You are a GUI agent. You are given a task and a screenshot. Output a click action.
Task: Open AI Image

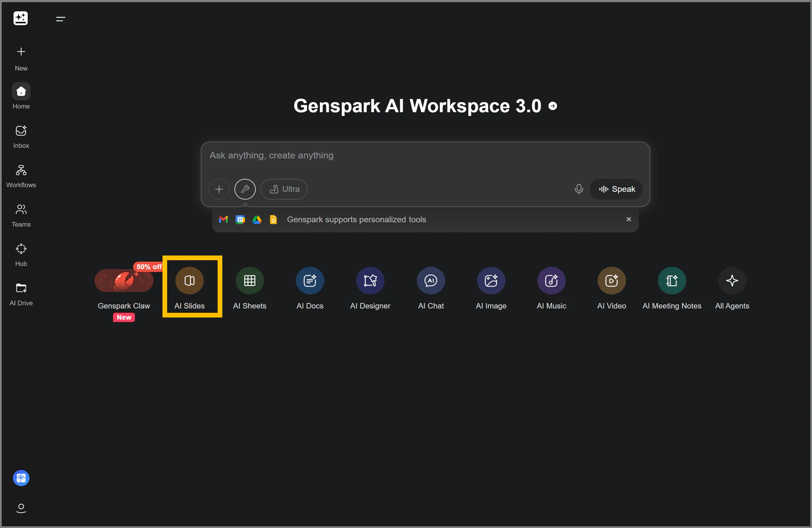[x=491, y=289]
